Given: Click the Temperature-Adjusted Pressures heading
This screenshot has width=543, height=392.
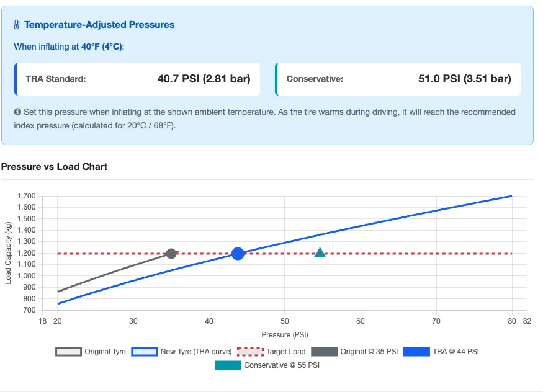Looking at the screenshot, I should pos(99,25).
